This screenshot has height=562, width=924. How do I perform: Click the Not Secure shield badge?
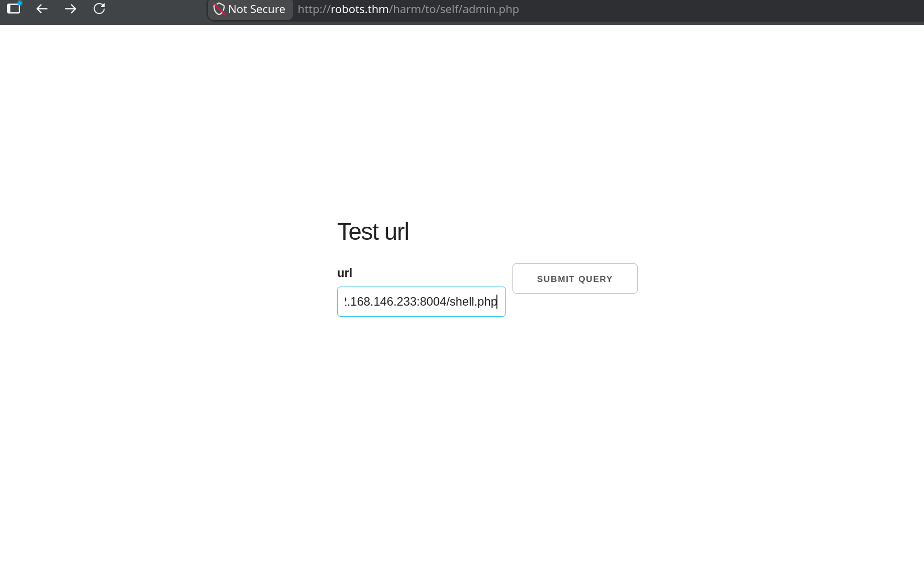pos(250,9)
